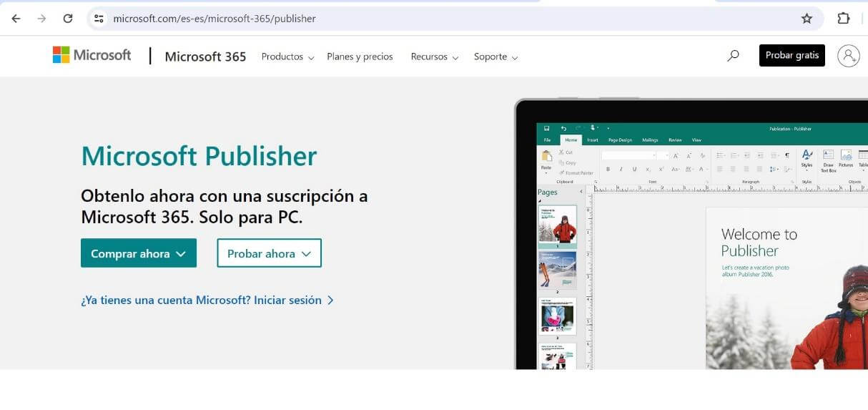The image size is (868, 410).
Task: Select page 1 thumbnail in Pages panel
Action: 557,226
